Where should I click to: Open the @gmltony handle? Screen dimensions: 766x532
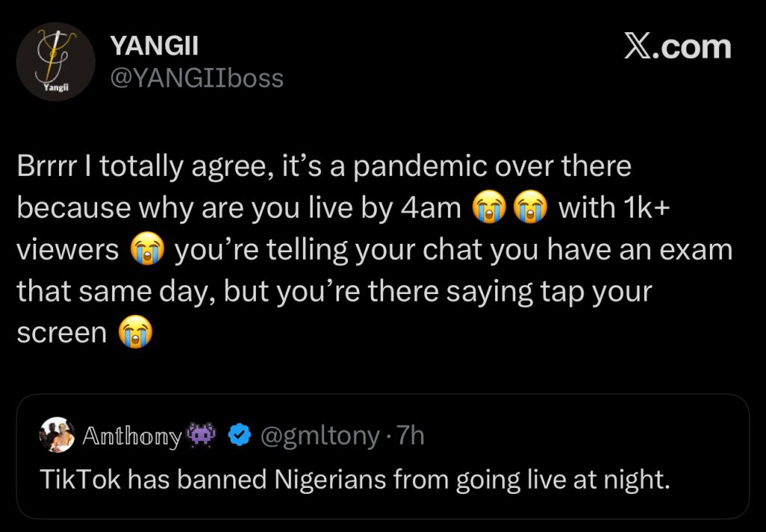click(x=319, y=435)
